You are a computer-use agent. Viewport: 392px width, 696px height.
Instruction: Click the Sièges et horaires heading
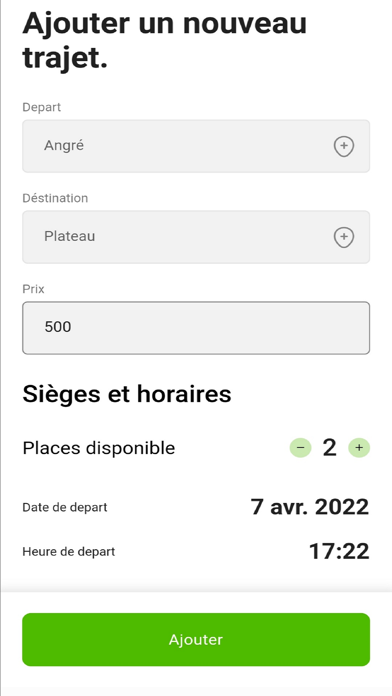tap(127, 394)
